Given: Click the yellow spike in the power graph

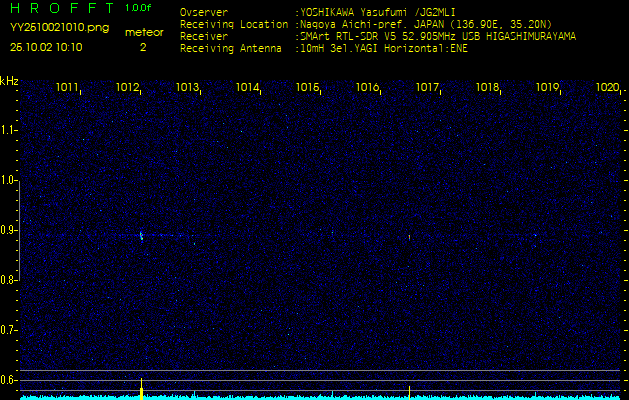Looking at the screenshot, I should pos(141,389).
